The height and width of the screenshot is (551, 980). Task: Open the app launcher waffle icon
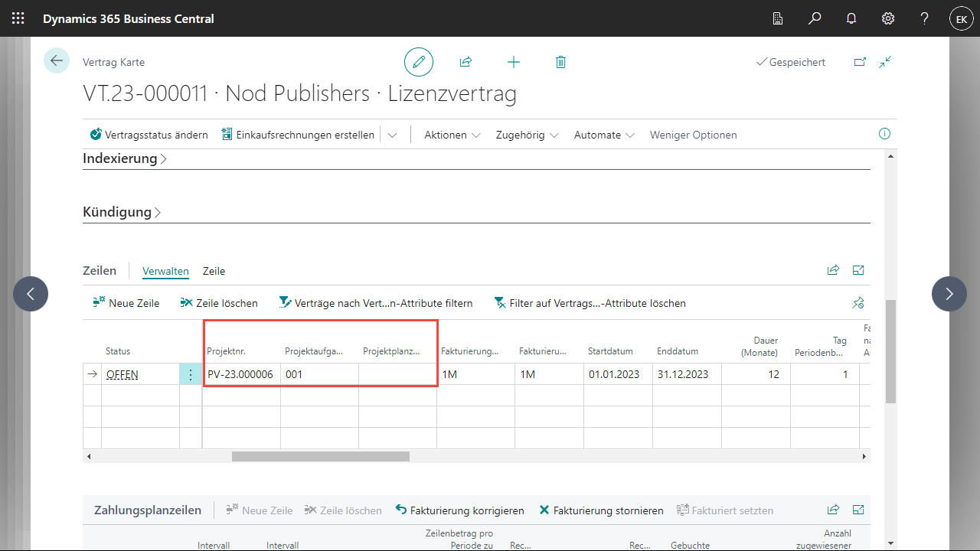coord(18,18)
